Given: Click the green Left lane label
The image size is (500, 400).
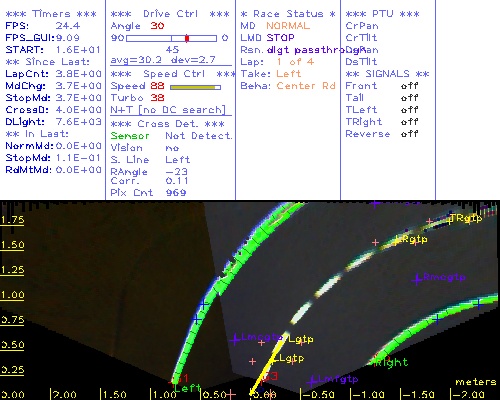Looking at the screenshot, I should (x=187, y=388).
